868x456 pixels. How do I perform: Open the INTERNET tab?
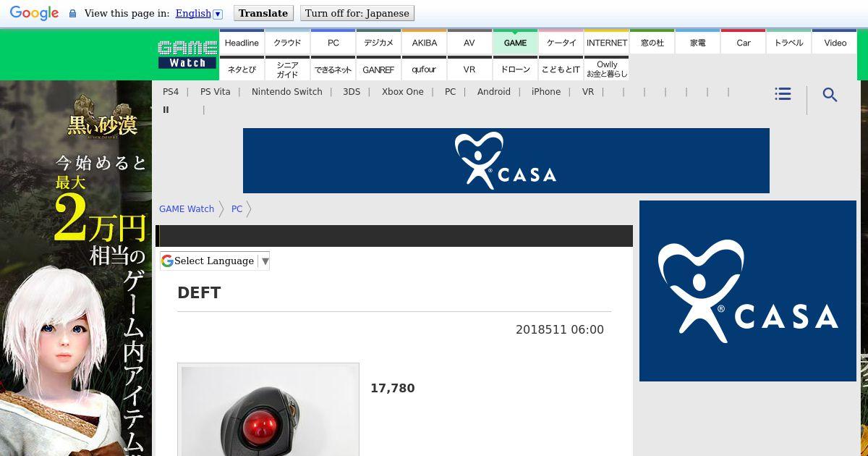[606, 43]
